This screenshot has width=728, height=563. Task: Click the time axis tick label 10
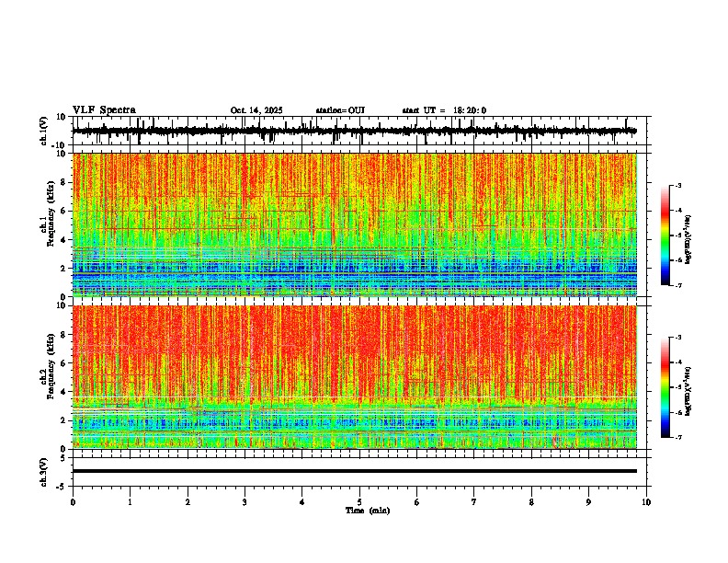pos(646,502)
